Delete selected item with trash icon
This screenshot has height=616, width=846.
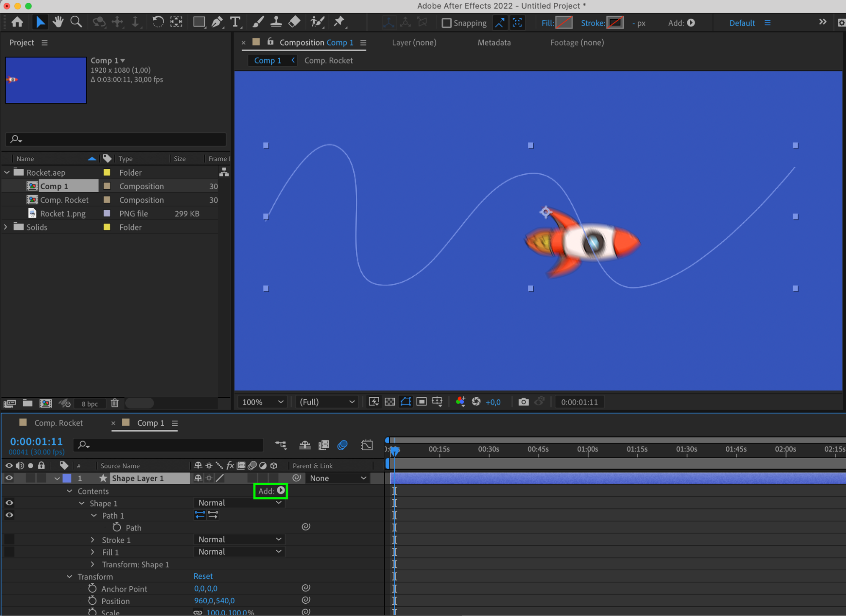pyautogui.click(x=115, y=403)
